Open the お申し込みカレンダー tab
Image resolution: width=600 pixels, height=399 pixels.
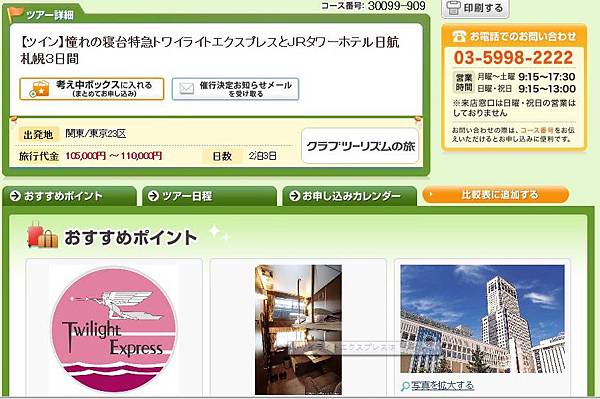pyautogui.click(x=349, y=196)
